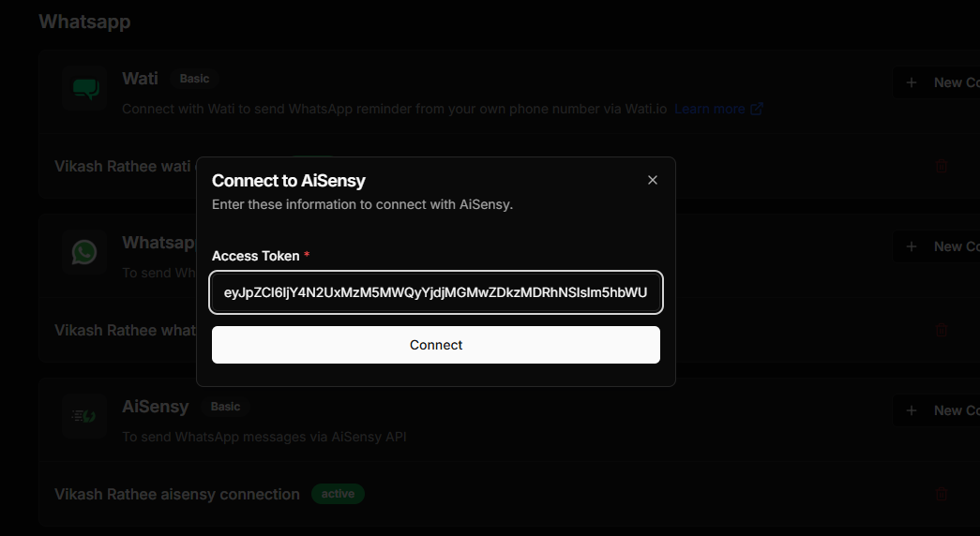Click the Basic badge next to Wati

point(194,79)
